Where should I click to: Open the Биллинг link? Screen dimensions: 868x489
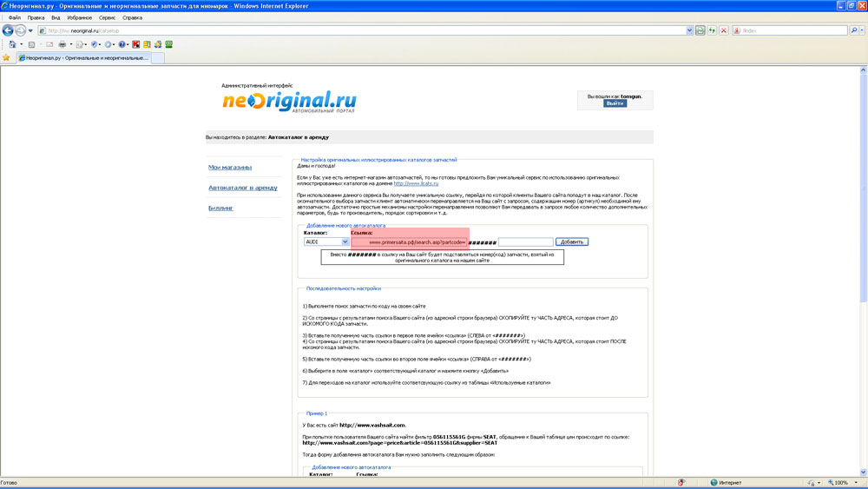[x=220, y=208]
